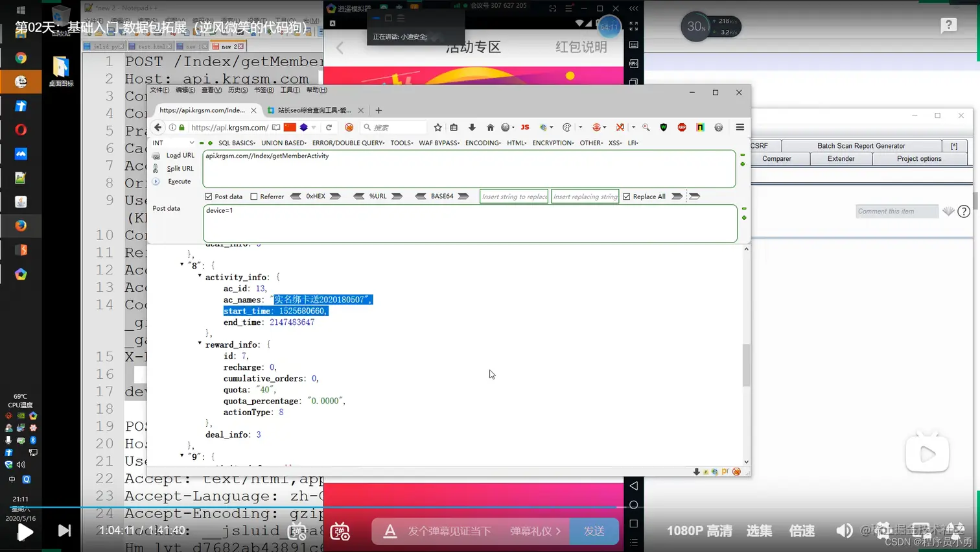Click the Android back triangle in emulator
980x552 pixels.
pyautogui.click(x=634, y=485)
